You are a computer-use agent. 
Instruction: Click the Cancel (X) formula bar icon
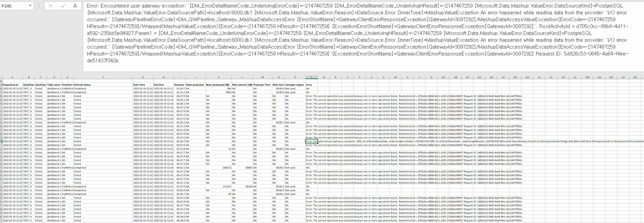51,6
